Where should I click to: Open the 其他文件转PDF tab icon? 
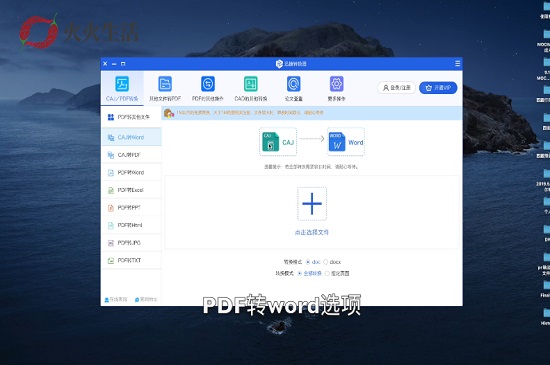point(165,84)
